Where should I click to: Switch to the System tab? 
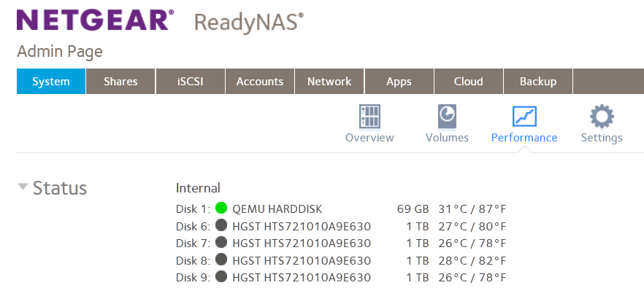51,82
